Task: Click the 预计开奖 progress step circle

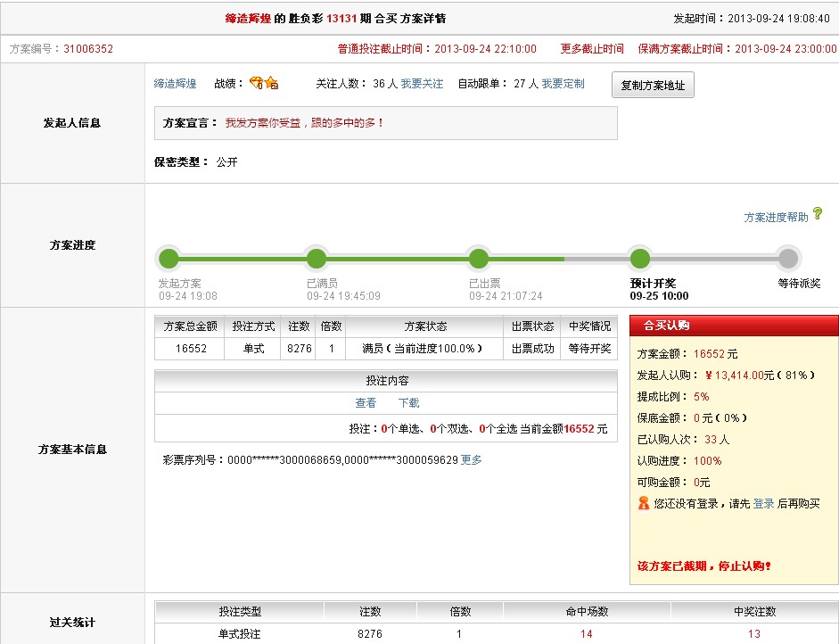Action: 639,259
